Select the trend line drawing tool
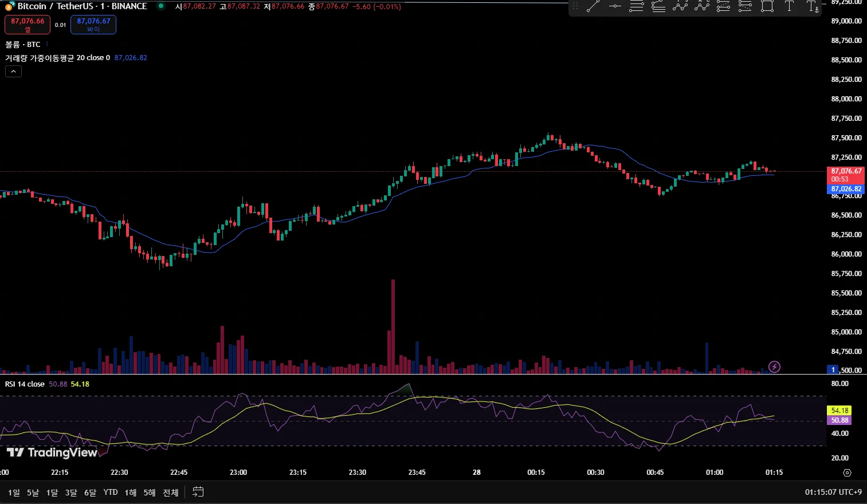 pos(593,7)
